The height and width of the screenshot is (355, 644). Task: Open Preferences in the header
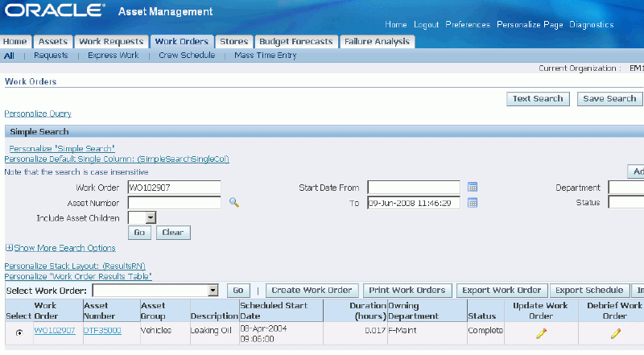point(468,25)
